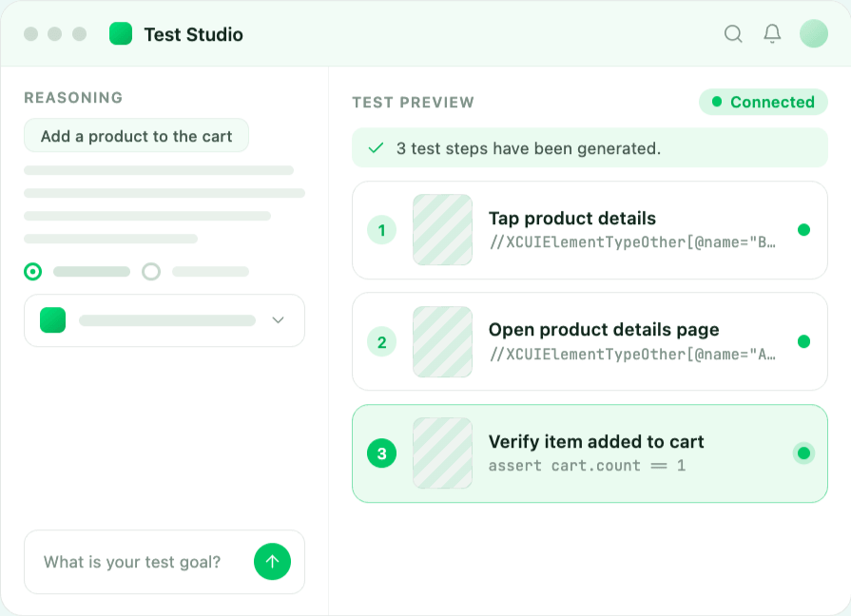Open search with the magnifier icon

(733, 33)
